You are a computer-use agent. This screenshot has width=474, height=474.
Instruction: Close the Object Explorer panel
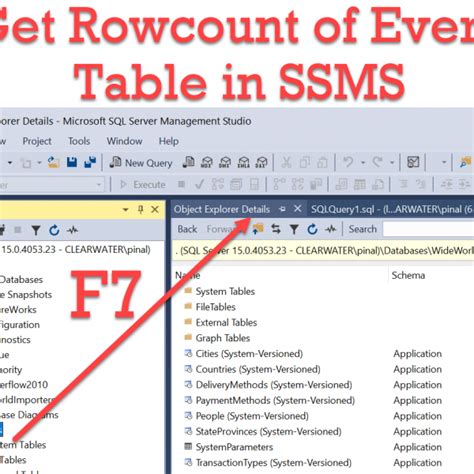pos(155,209)
